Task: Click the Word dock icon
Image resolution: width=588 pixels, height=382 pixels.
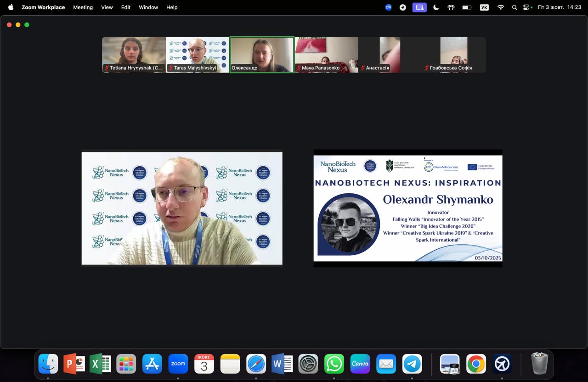Action: pyautogui.click(x=282, y=364)
